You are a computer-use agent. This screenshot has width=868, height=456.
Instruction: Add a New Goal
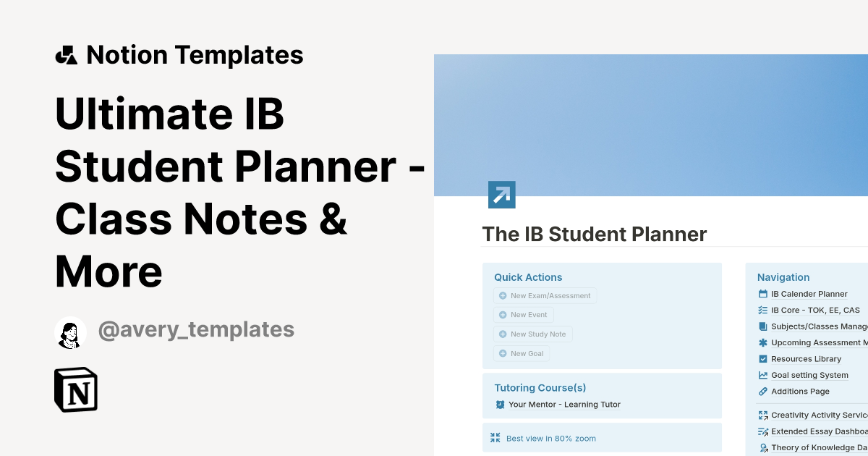(522, 353)
